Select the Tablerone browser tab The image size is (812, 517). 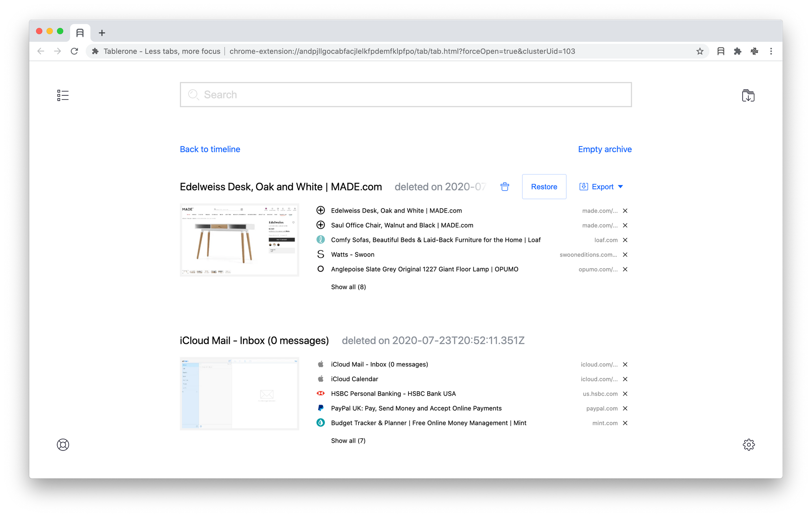(80, 33)
